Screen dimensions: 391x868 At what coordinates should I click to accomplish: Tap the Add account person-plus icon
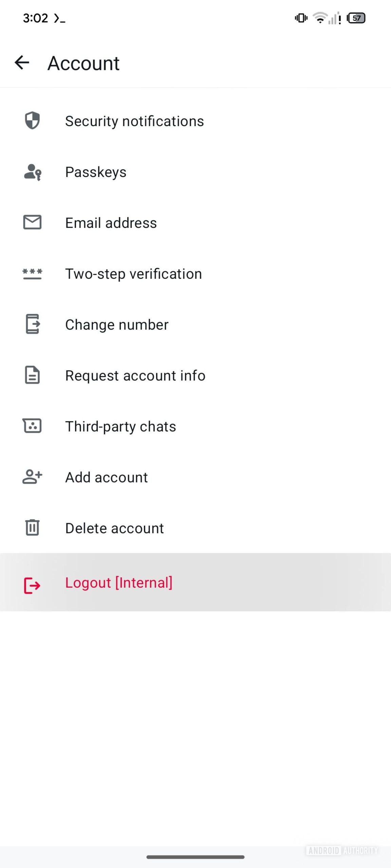click(32, 477)
